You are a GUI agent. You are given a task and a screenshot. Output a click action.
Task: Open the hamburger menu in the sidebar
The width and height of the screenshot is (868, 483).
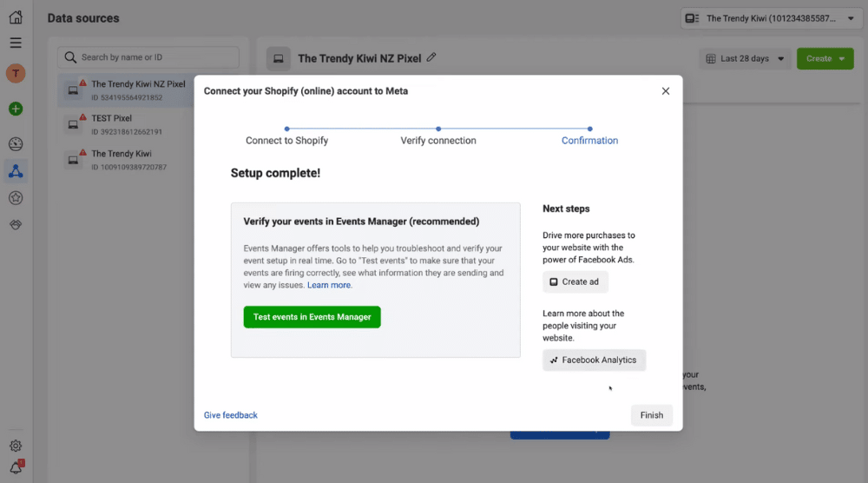tap(16, 43)
